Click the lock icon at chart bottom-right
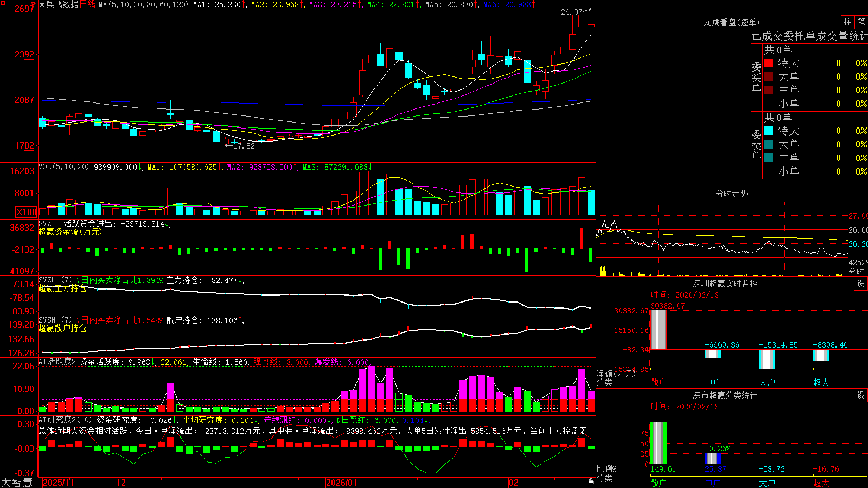This screenshot has height=488, width=868. pyautogui.click(x=591, y=482)
